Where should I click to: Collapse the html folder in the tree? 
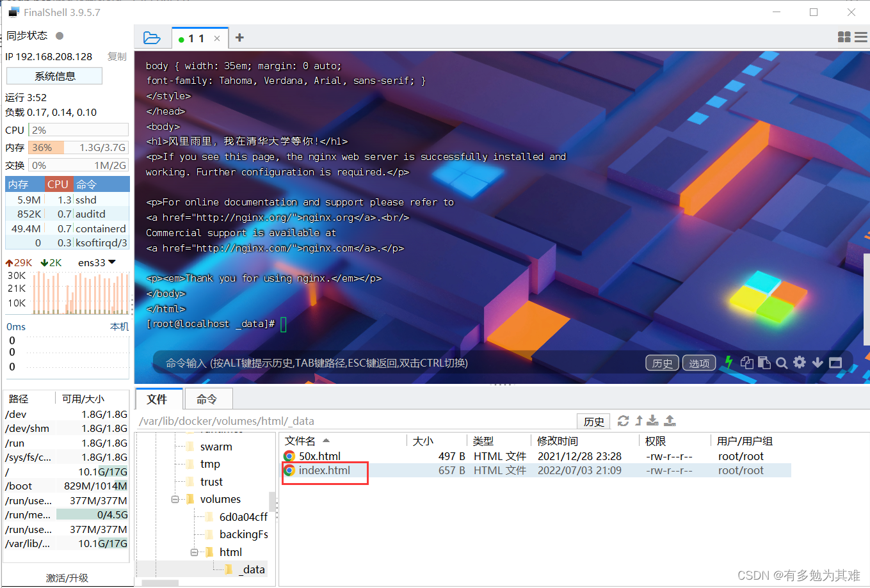(194, 552)
